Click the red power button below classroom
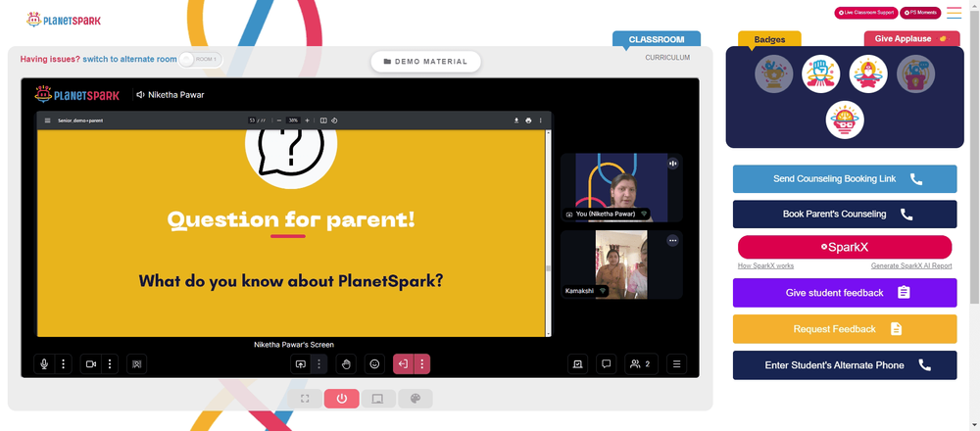This screenshot has height=431, width=980. (x=342, y=399)
